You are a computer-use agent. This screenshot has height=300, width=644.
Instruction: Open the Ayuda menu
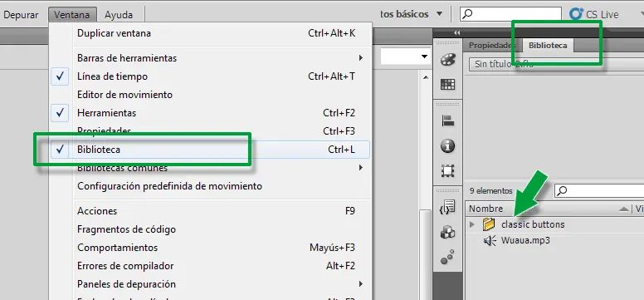[119, 15]
